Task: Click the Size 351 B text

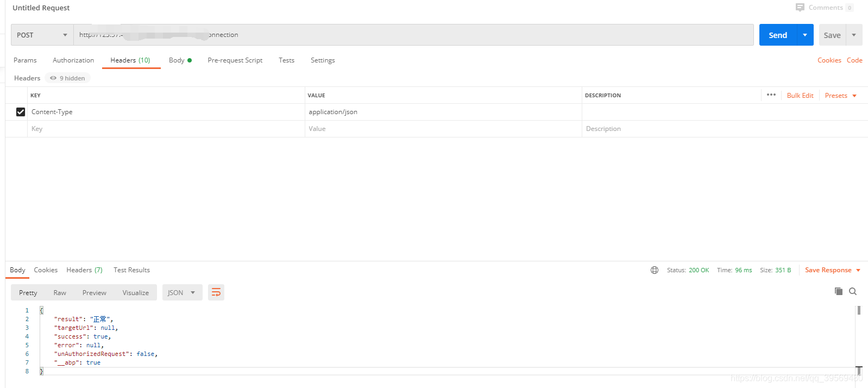Action: pos(775,270)
